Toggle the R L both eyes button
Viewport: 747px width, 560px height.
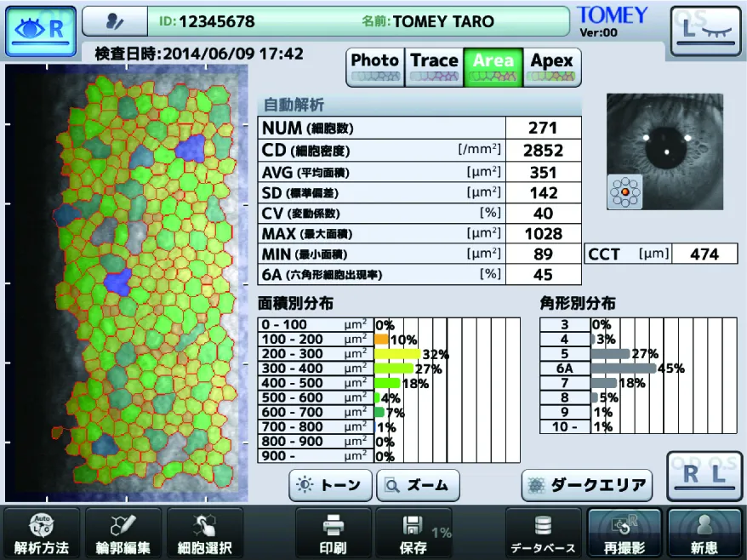pos(704,476)
